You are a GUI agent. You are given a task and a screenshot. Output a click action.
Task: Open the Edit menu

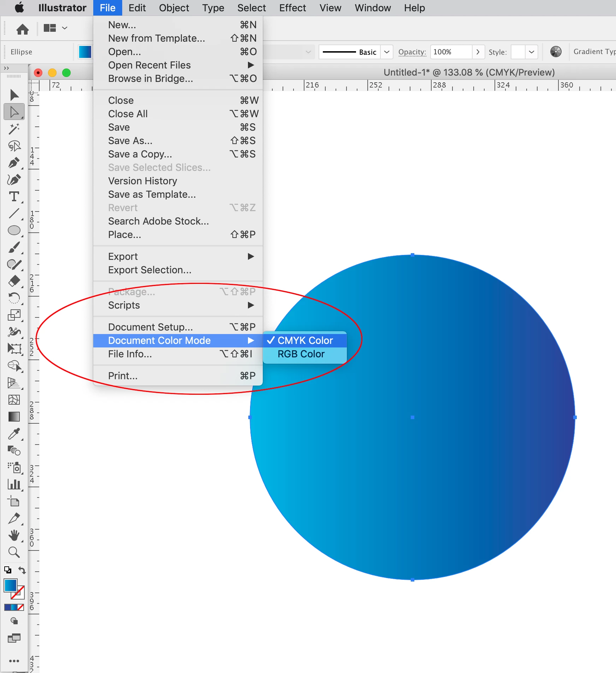click(x=137, y=8)
